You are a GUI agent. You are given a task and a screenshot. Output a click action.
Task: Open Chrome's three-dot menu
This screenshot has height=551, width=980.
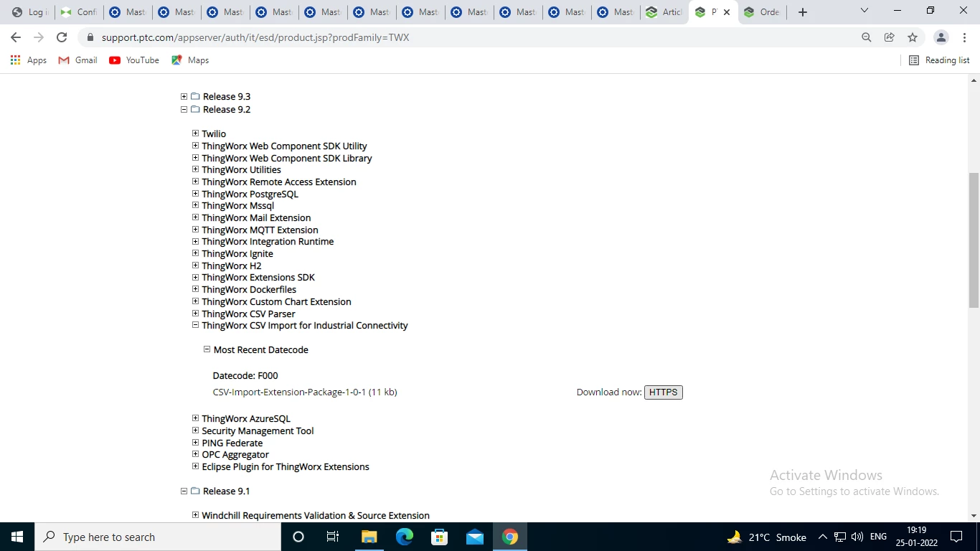[x=964, y=37]
